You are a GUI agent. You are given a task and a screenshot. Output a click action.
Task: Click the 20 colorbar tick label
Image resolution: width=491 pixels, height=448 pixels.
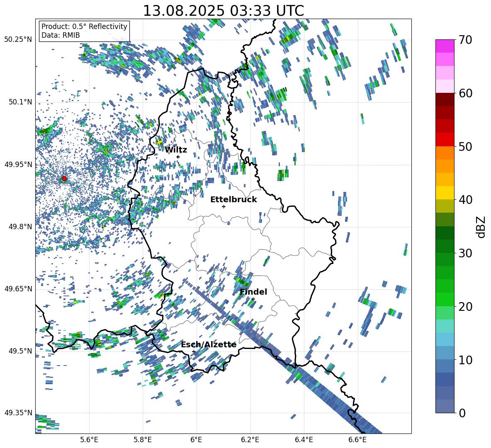[465, 306]
